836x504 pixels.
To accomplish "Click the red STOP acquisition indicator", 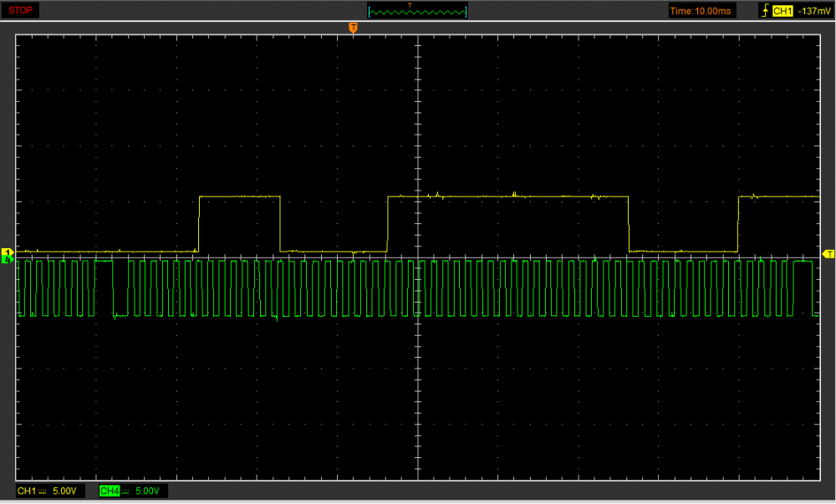I will pos(21,11).
